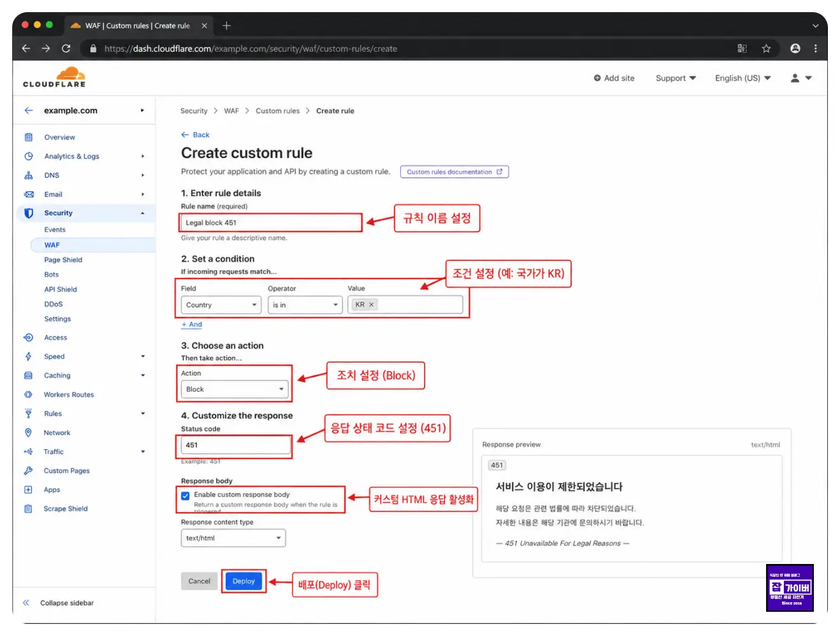Expand the Caching section arrow
This screenshot has width=840, height=636.
[143, 375]
